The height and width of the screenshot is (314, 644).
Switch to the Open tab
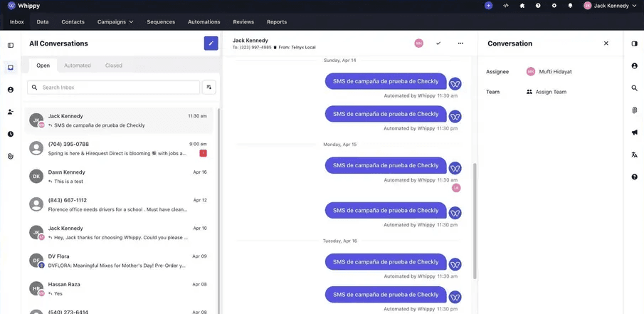43,66
